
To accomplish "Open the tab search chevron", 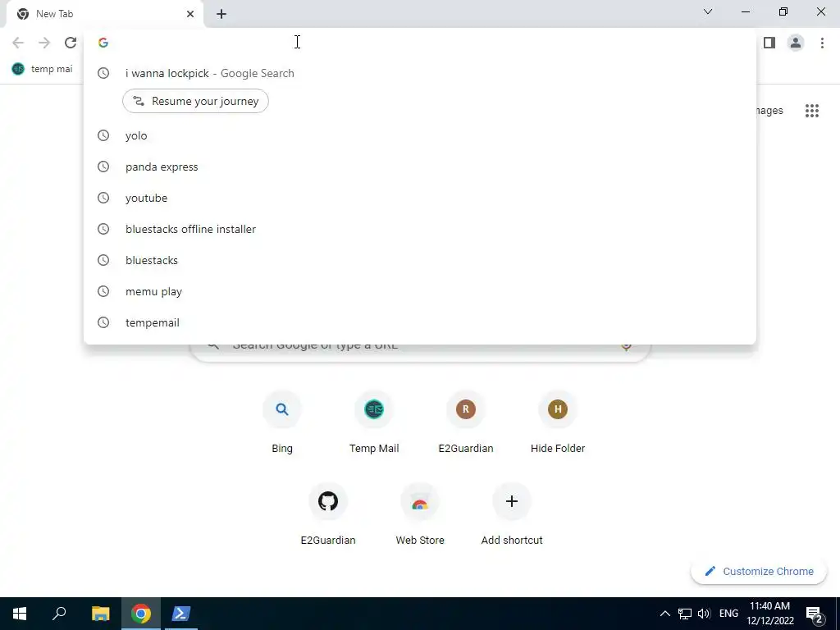I will click(708, 11).
